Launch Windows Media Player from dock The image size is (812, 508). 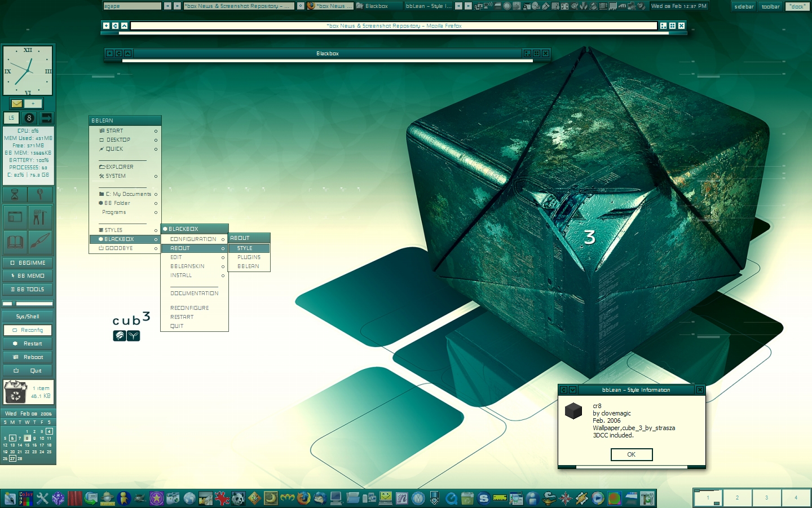(598, 498)
